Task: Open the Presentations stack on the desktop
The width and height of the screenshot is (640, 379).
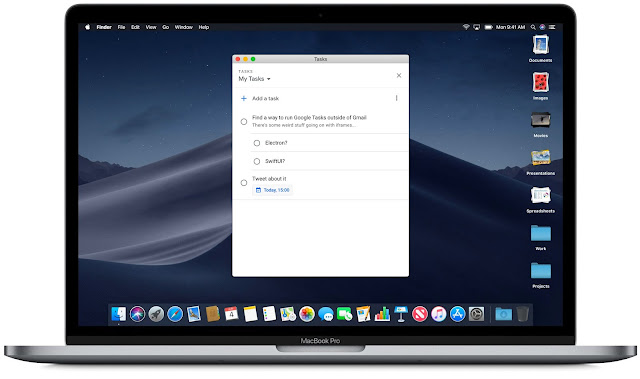Action: point(540,157)
